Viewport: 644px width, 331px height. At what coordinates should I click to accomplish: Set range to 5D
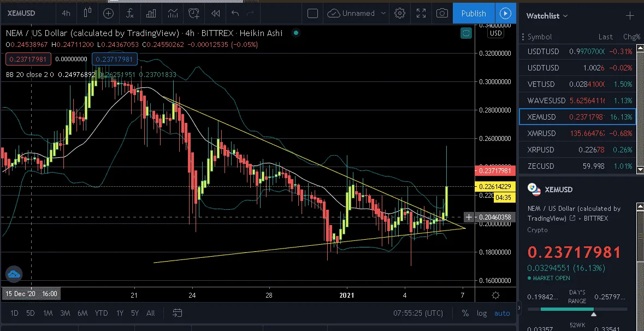pos(31,313)
